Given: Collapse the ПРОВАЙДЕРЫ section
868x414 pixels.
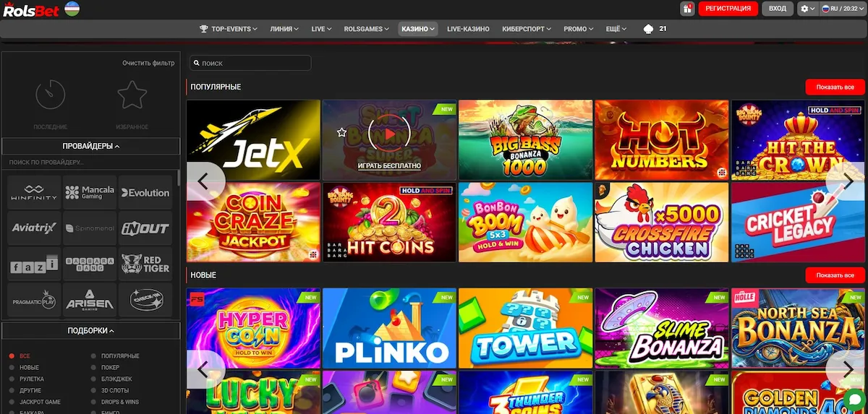Looking at the screenshot, I should [x=91, y=146].
